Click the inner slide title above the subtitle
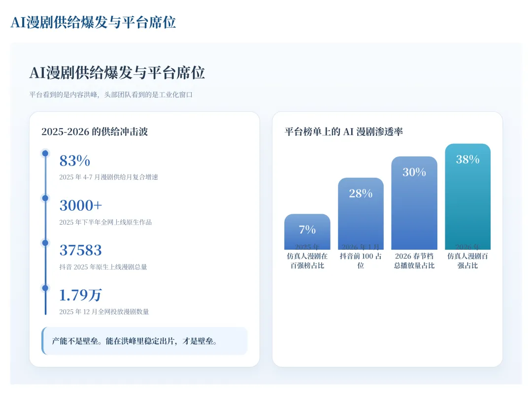The width and height of the screenshot is (532, 395). (x=117, y=72)
